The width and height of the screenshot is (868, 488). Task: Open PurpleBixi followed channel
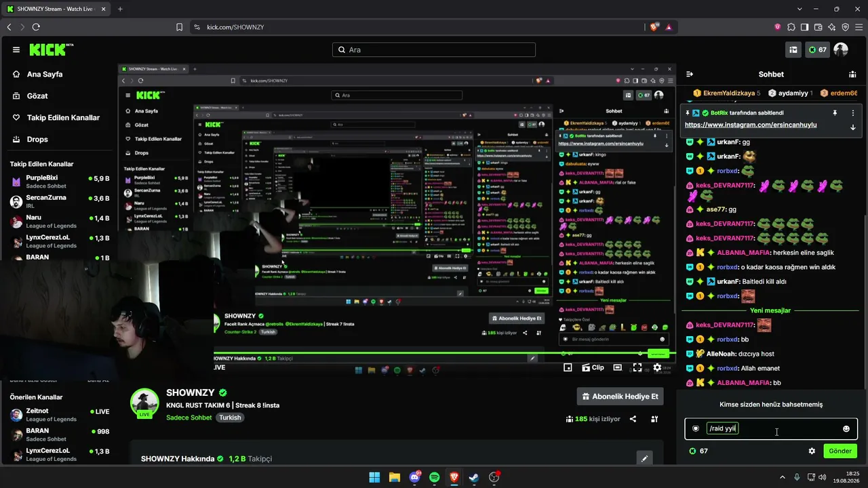(60, 182)
